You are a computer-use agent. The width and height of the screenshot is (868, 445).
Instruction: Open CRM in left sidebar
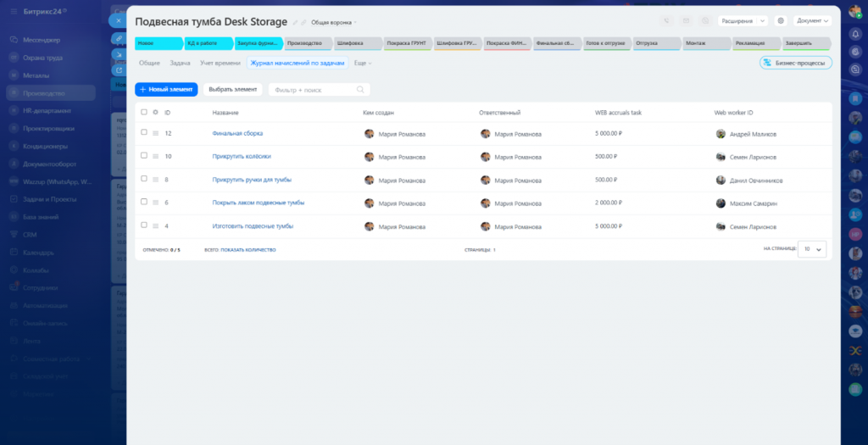click(x=30, y=235)
